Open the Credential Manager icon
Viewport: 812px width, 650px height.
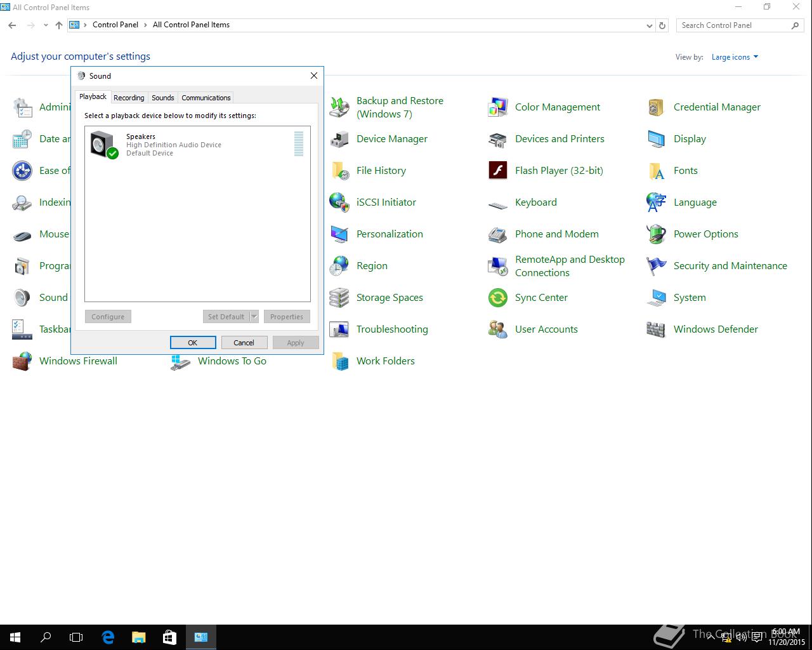pos(657,107)
